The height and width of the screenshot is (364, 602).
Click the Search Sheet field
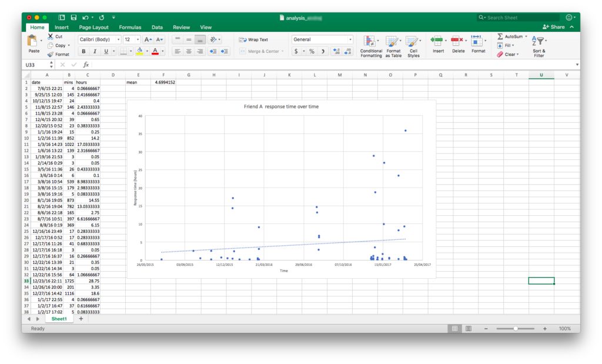(520, 18)
